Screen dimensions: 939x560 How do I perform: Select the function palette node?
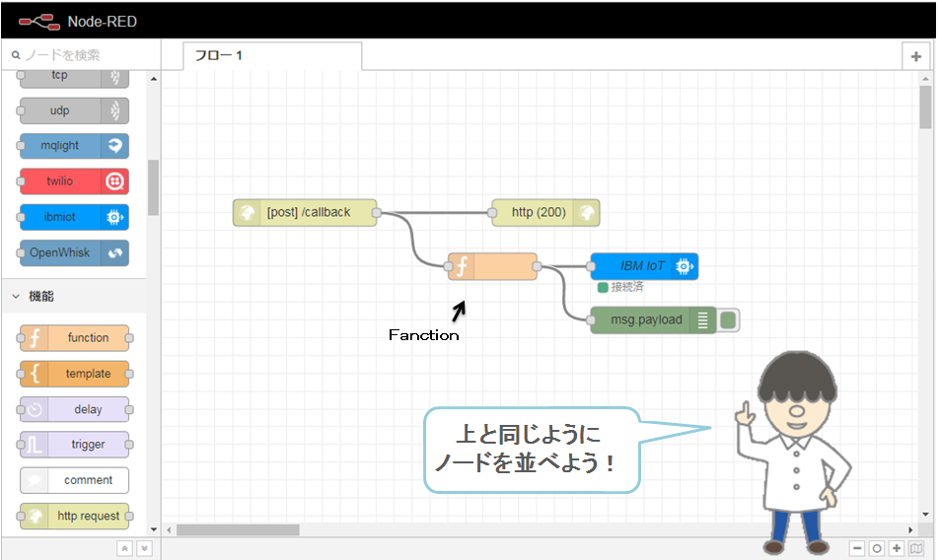[x=74, y=338]
